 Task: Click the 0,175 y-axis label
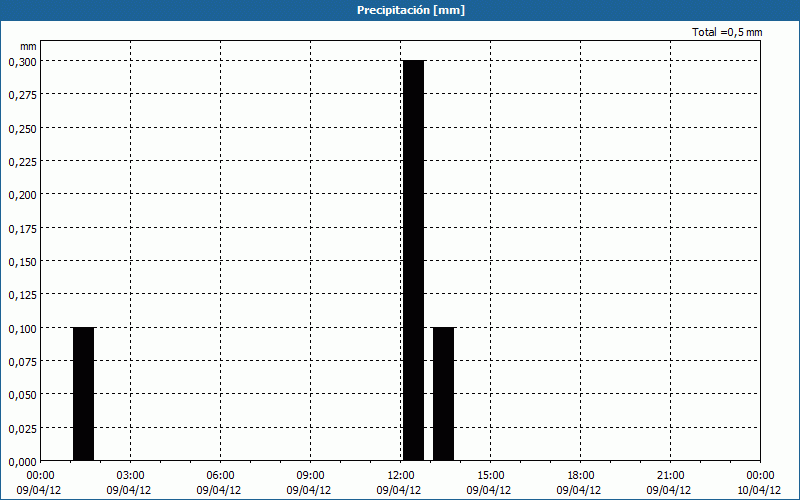point(22,229)
